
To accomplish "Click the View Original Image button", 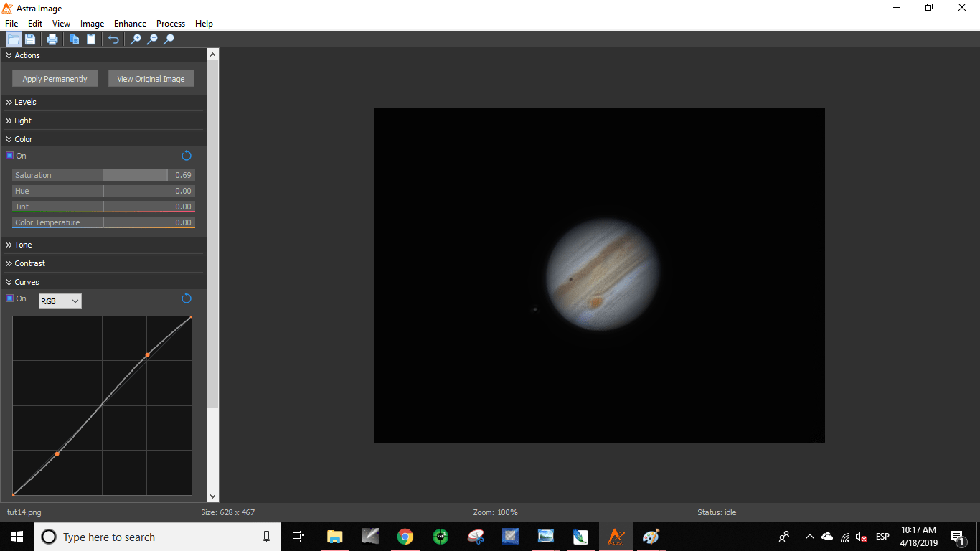I will click(151, 79).
